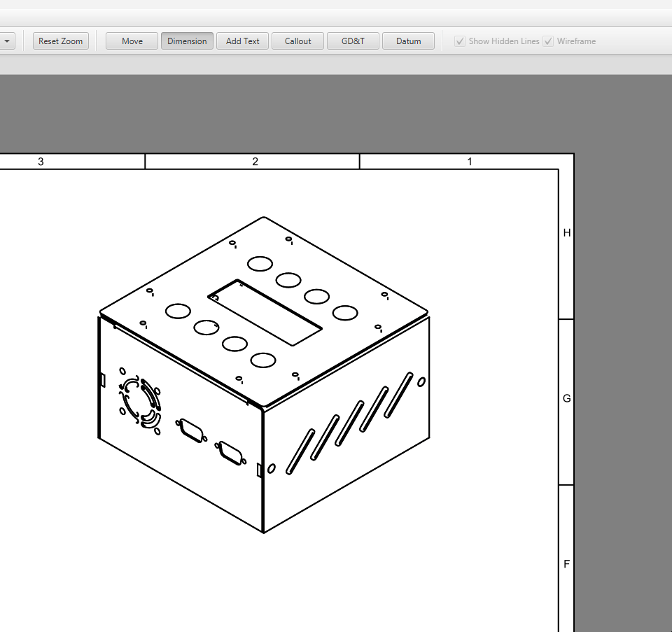Toggle the Show Hidden Lines checkbox
This screenshot has height=632, width=672.
click(x=460, y=41)
